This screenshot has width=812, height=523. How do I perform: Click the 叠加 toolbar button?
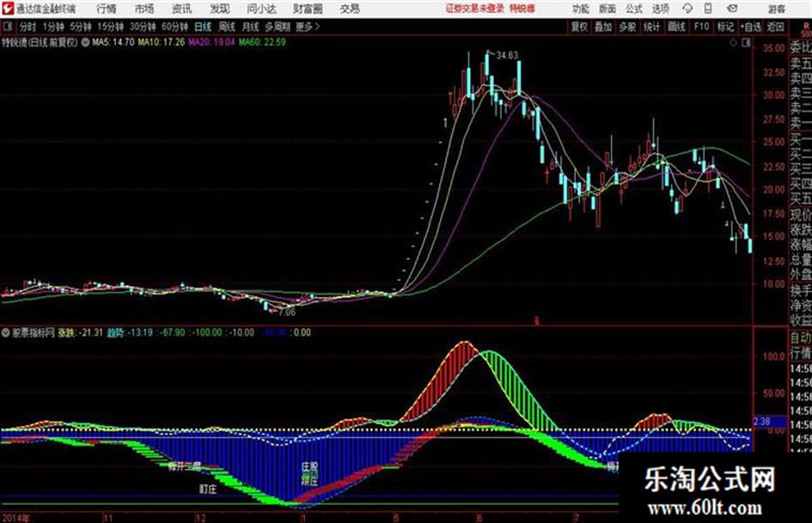[603, 27]
